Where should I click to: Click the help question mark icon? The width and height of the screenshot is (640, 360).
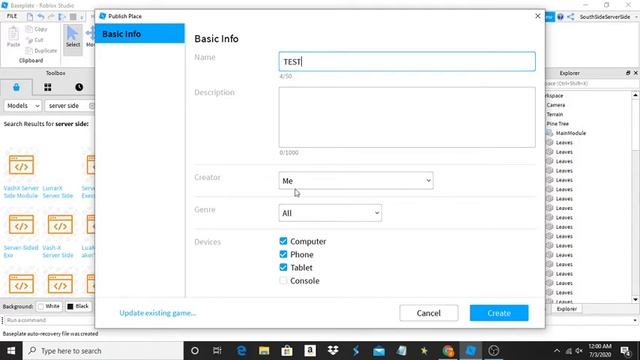(560, 17)
